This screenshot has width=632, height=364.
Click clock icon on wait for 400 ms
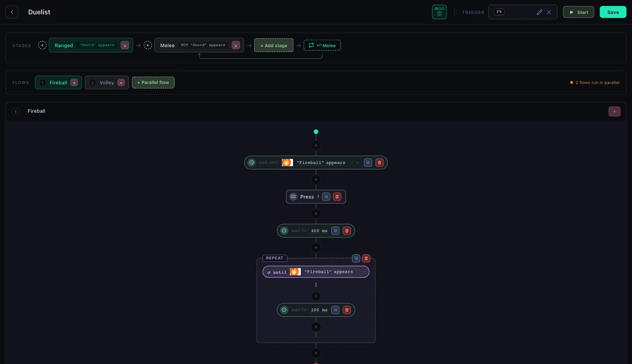coord(284,231)
